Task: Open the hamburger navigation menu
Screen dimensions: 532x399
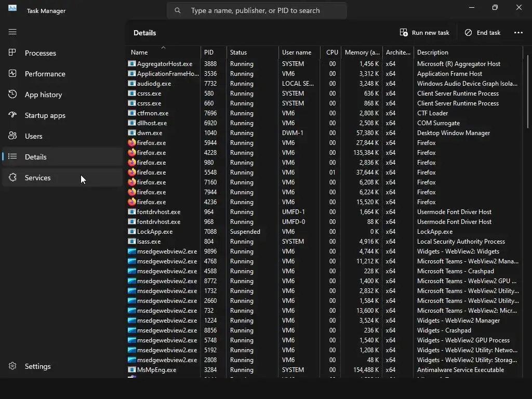Action: tap(12, 32)
